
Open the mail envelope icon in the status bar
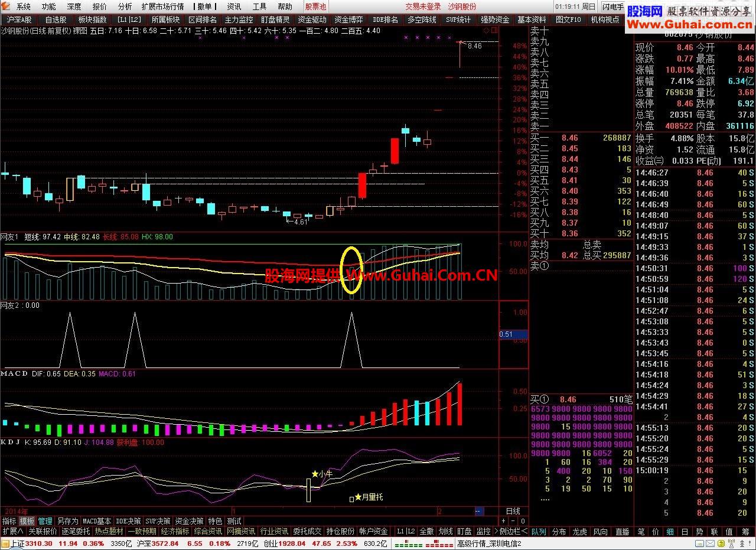click(711, 544)
